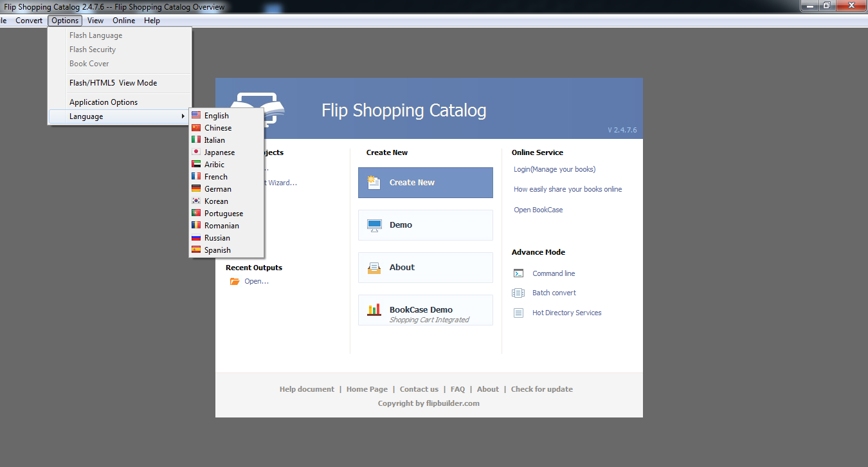This screenshot has height=467, width=868.
Task: Click the Contact us footer link
Action: (419, 389)
